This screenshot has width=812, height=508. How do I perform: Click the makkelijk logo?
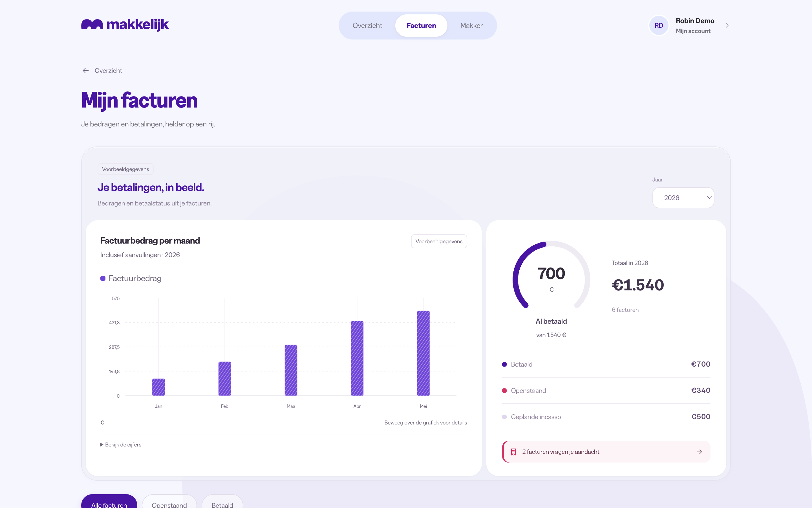[125, 25]
